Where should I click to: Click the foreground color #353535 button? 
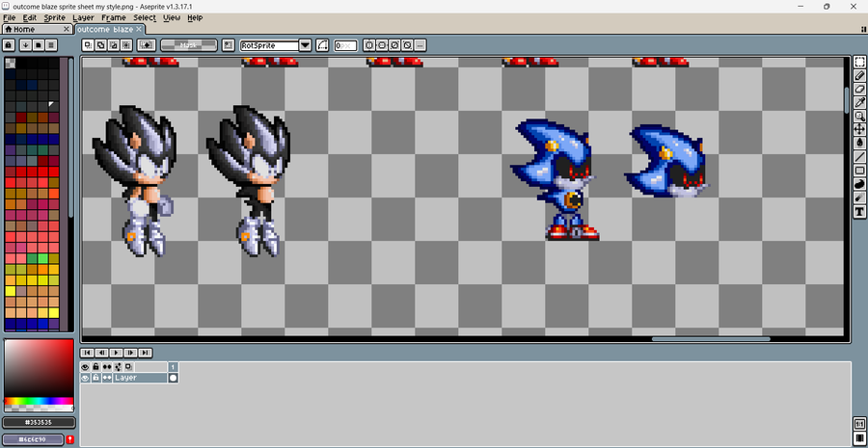(39, 423)
